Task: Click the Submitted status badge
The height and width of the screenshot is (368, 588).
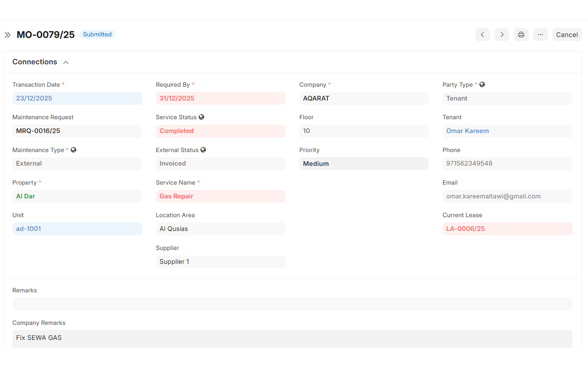Action: tap(97, 34)
